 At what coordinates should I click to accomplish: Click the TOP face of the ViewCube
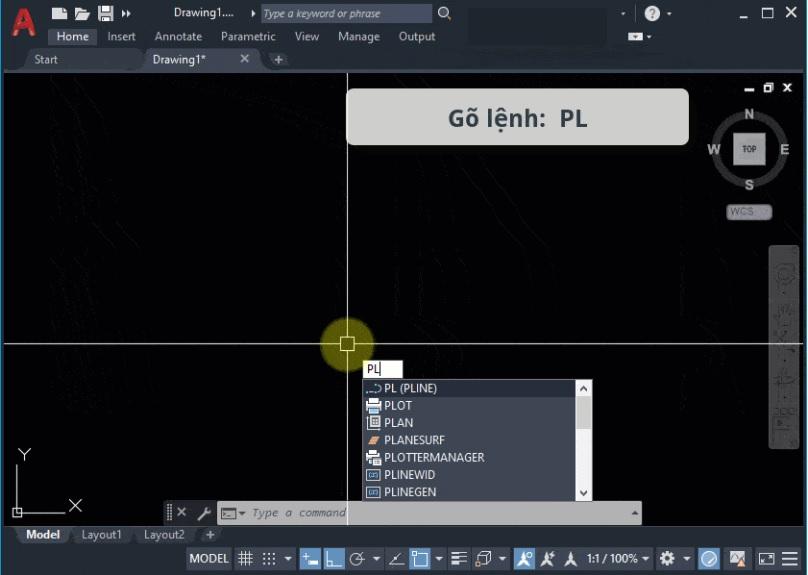coord(749,149)
